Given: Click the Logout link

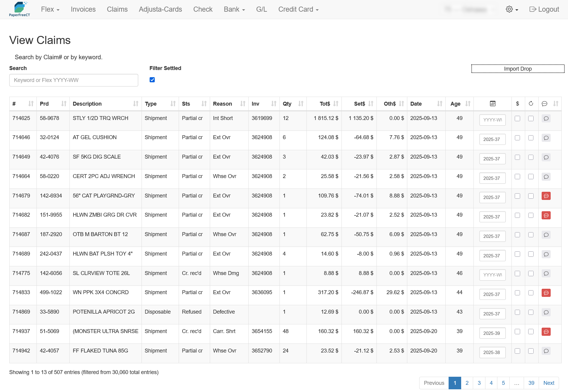Looking at the screenshot, I should (544, 10).
